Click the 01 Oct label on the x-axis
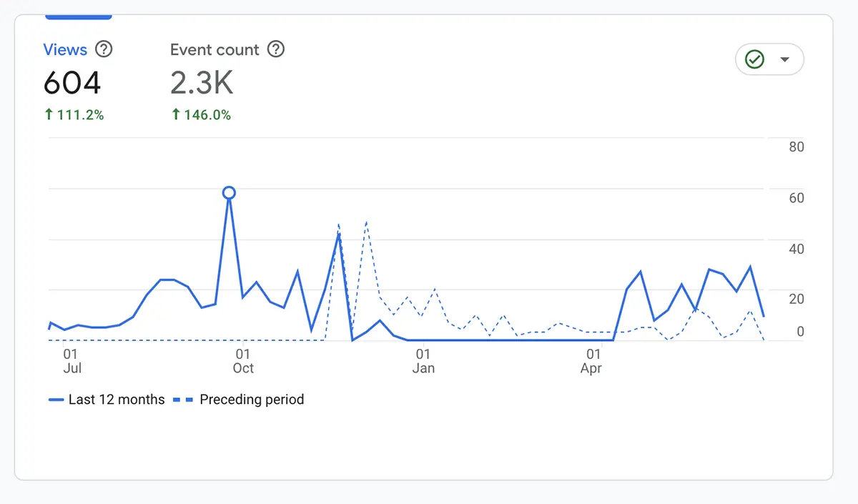Image resolution: width=858 pixels, height=504 pixels. tap(243, 361)
